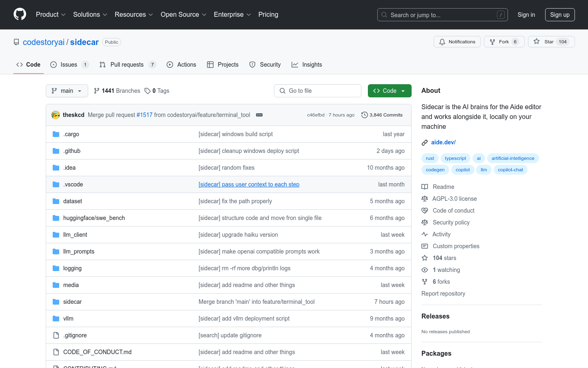588x368 pixels.
Task: Expand the Solutions menu
Action: click(x=90, y=15)
